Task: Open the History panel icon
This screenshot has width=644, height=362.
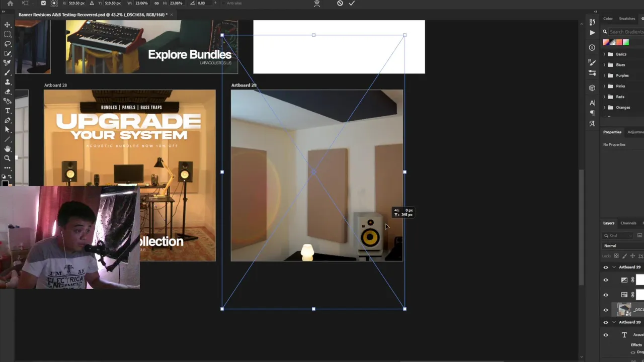Action: [592, 22]
